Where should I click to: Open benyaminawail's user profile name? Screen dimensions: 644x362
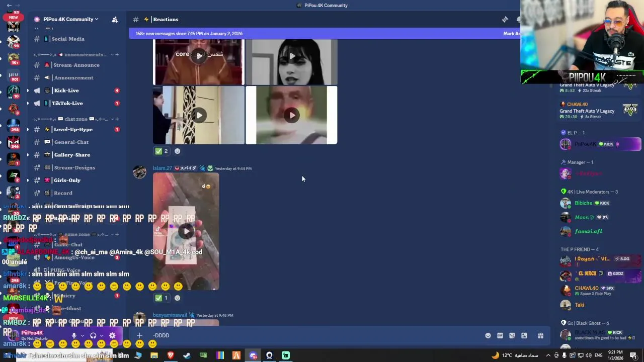170,315
